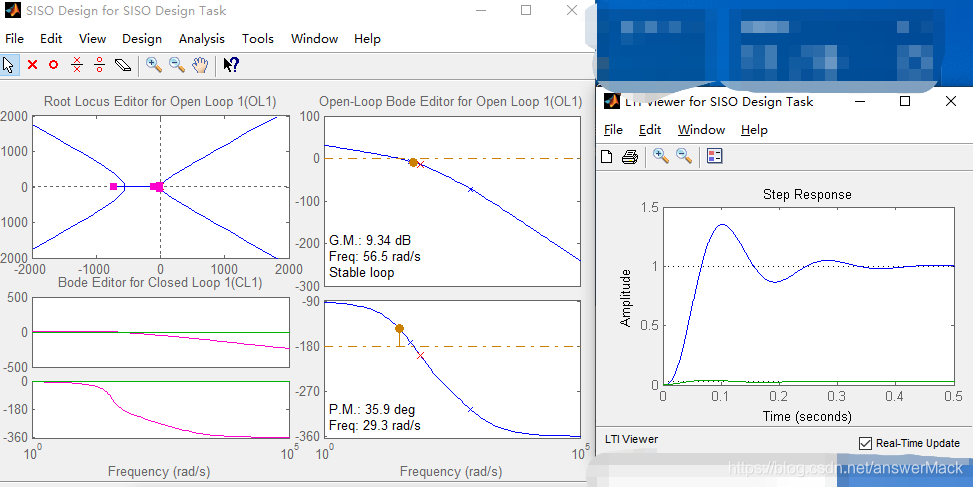Click the print icon in LTI Viewer

click(x=630, y=156)
